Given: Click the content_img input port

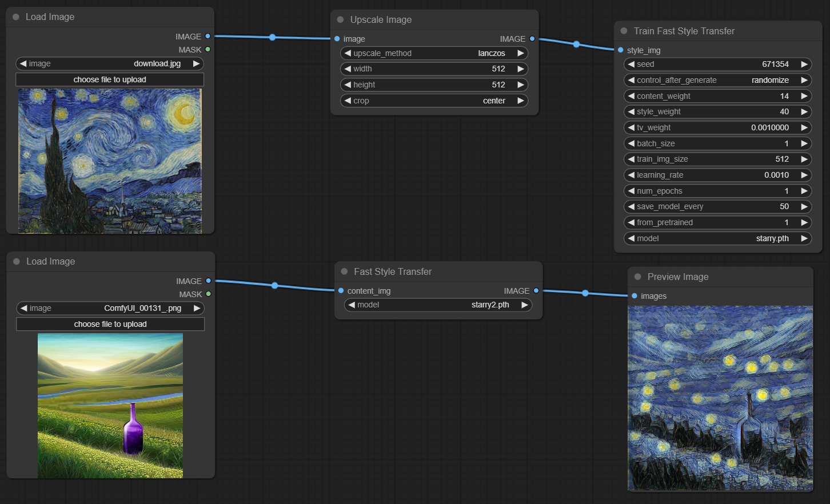Looking at the screenshot, I should [341, 291].
